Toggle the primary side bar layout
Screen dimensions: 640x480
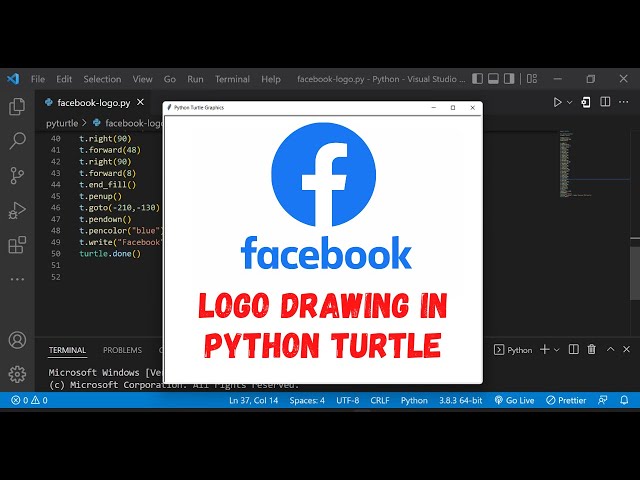[x=478, y=78]
